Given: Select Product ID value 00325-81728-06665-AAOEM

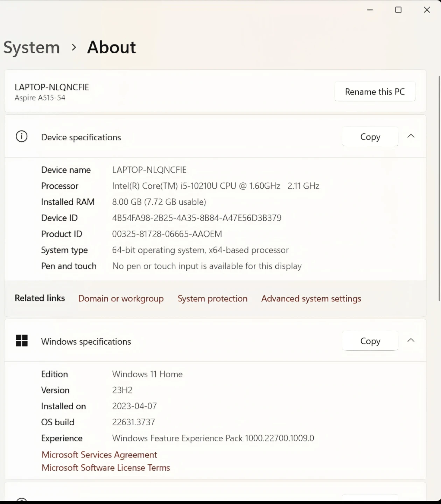Looking at the screenshot, I should click(x=167, y=234).
